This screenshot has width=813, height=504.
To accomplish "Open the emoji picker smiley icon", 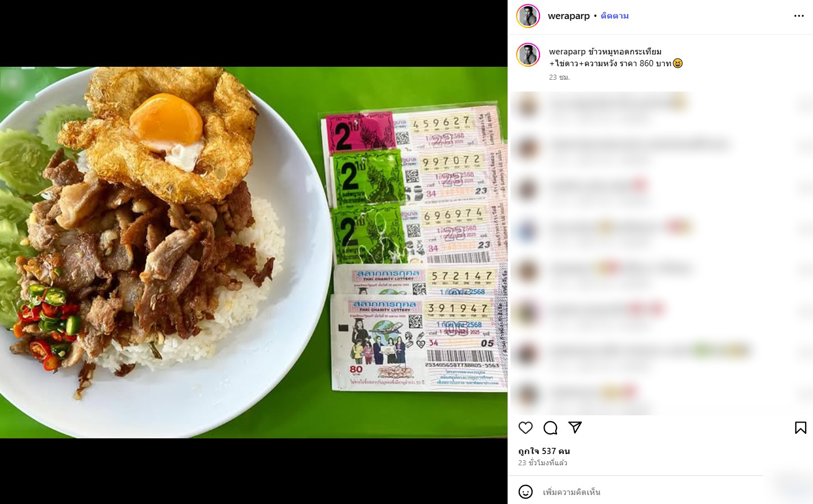I will pyautogui.click(x=526, y=492).
